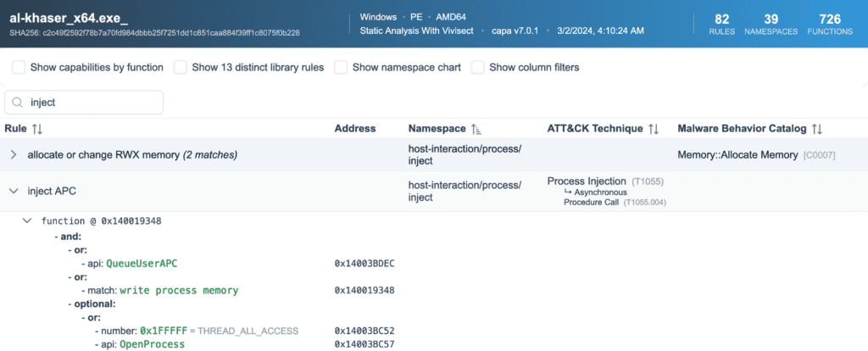Click Malware Behavior Catalog sort icon
Screen dimensions: 868x351
pos(817,129)
